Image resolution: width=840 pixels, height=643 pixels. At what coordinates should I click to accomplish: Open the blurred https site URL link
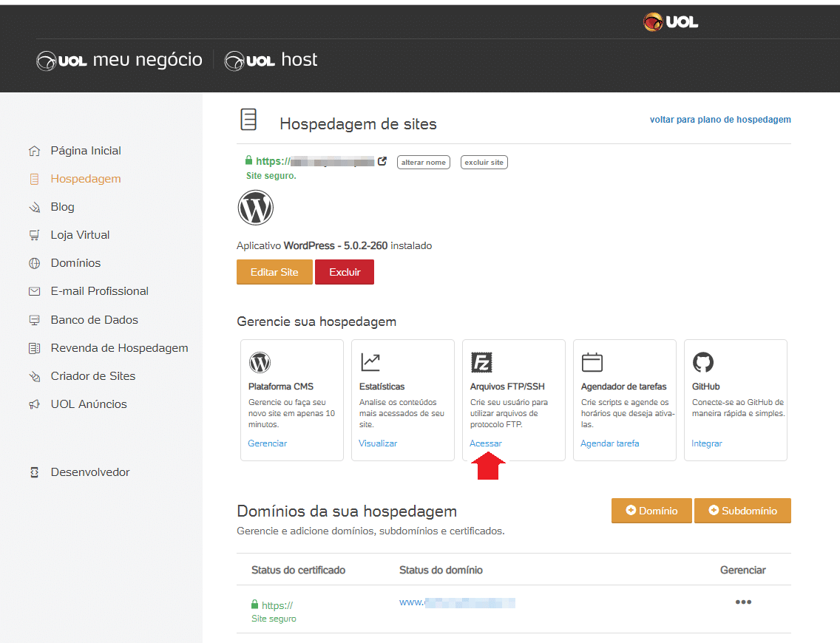[x=315, y=161]
